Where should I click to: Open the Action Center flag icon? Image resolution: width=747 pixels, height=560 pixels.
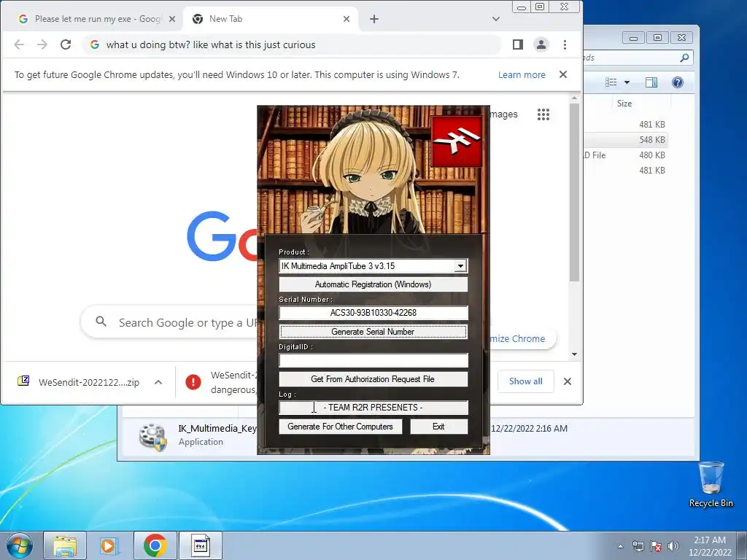(x=656, y=546)
